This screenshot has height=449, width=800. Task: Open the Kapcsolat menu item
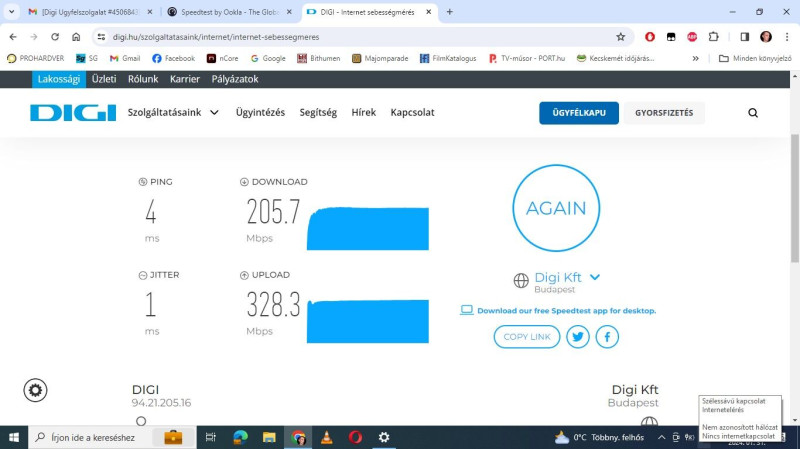pyautogui.click(x=412, y=112)
